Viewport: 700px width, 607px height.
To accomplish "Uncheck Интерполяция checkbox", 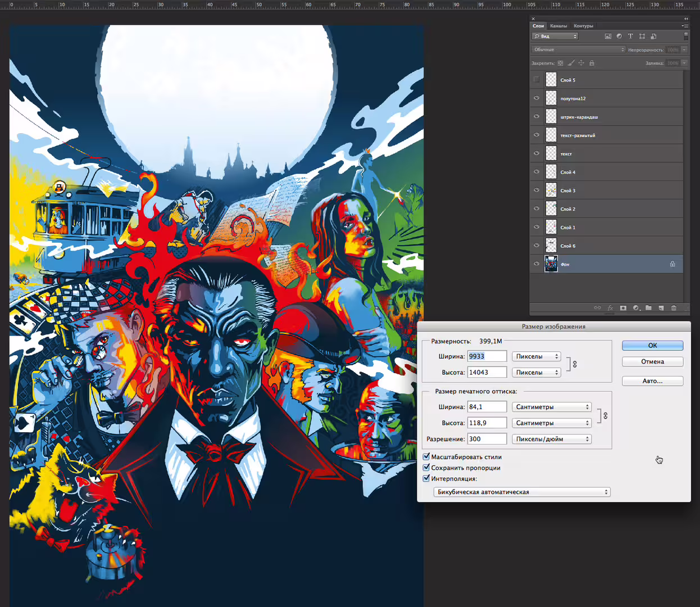I will point(426,478).
